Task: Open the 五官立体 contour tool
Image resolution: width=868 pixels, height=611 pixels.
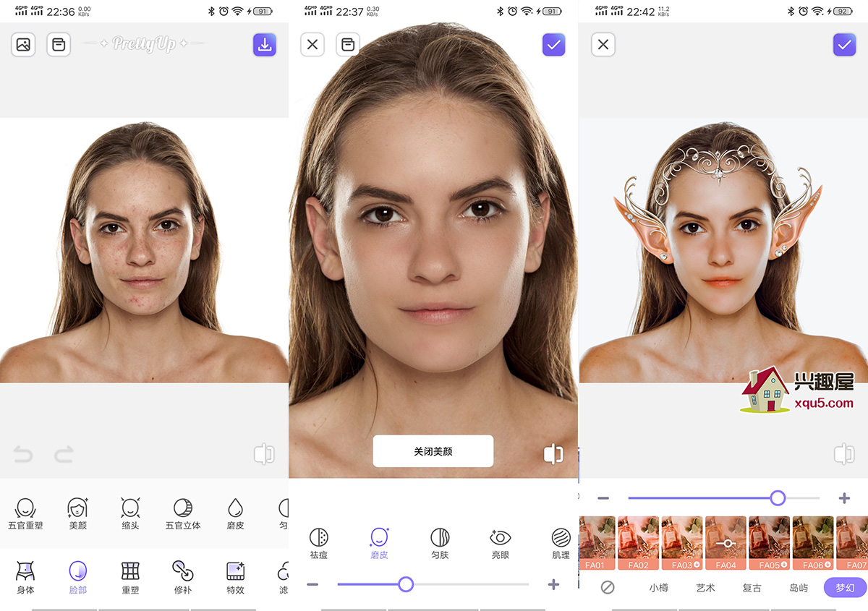Action: click(183, 513)
